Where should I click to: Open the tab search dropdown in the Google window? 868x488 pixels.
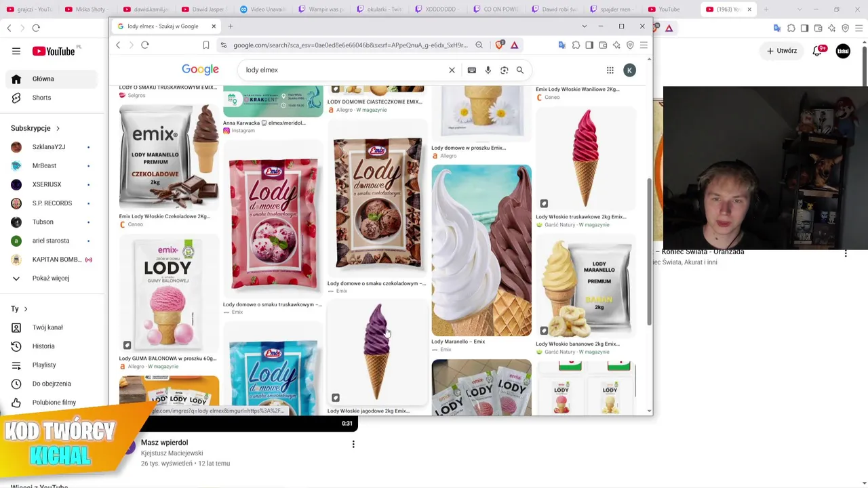[x=585, y=26]
